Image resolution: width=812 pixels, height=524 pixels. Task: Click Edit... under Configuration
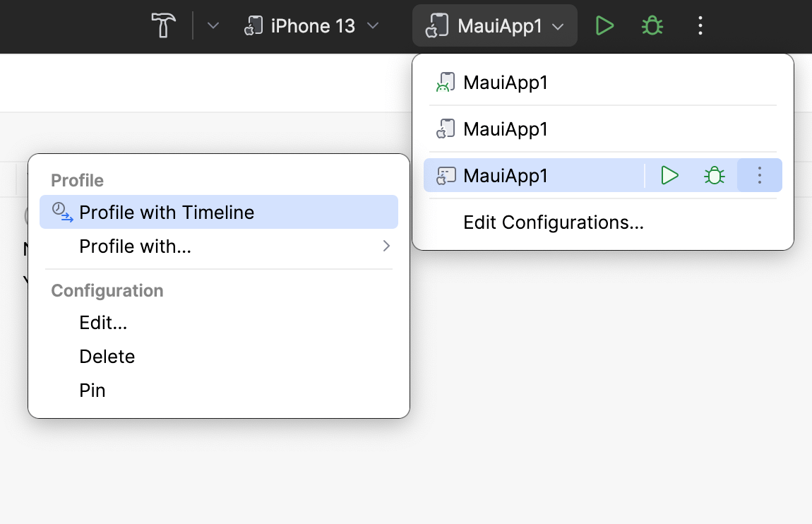coord(103,323)
